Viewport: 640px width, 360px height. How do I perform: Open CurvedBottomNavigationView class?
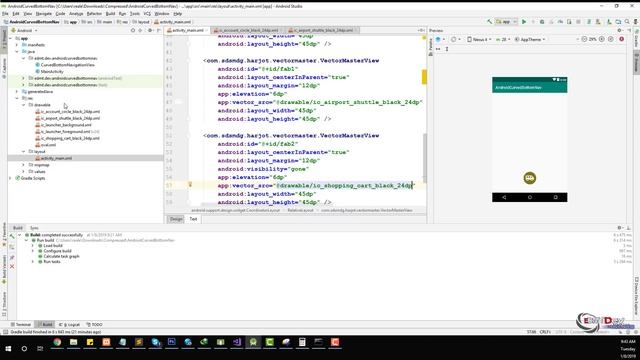pyautogui.click(x=67, y=65)
